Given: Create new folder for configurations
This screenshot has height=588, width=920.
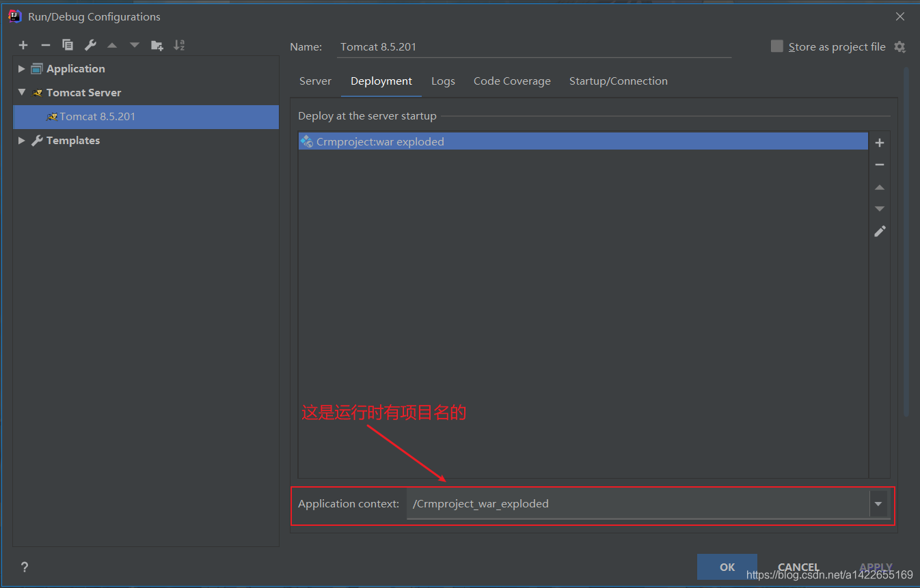Looking at the screenshot, I should point(157,46).
